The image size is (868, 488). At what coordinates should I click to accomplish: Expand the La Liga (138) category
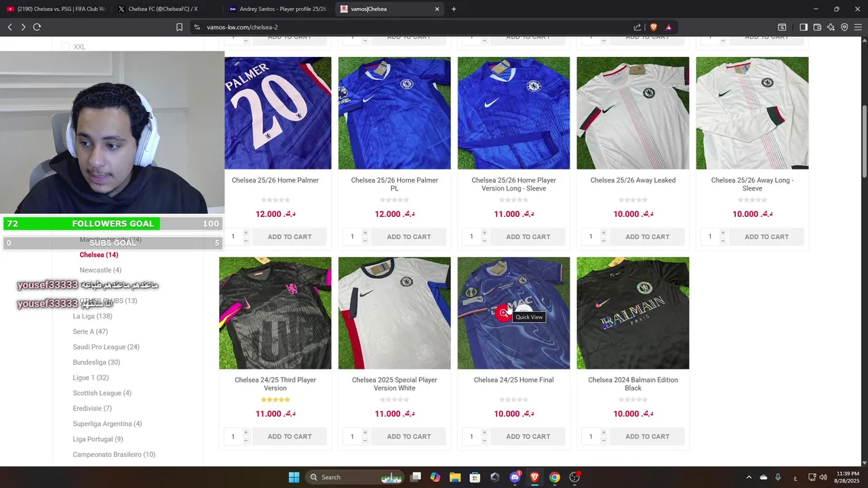pos(92,317)
